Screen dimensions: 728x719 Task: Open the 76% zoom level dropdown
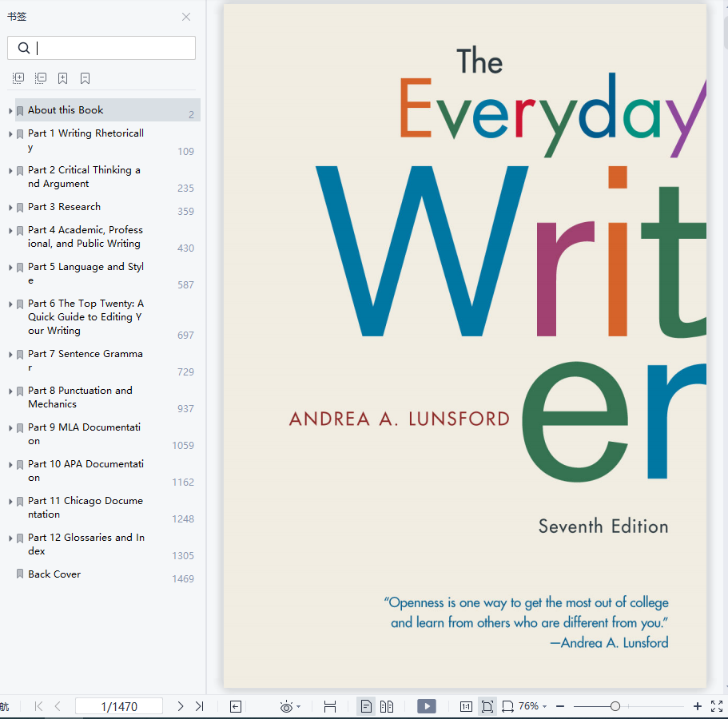pos(533,706)
